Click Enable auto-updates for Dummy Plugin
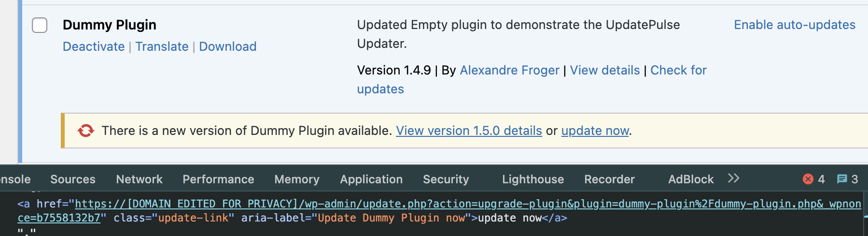Viewport: 868px width, 236px height. [795, 25]
